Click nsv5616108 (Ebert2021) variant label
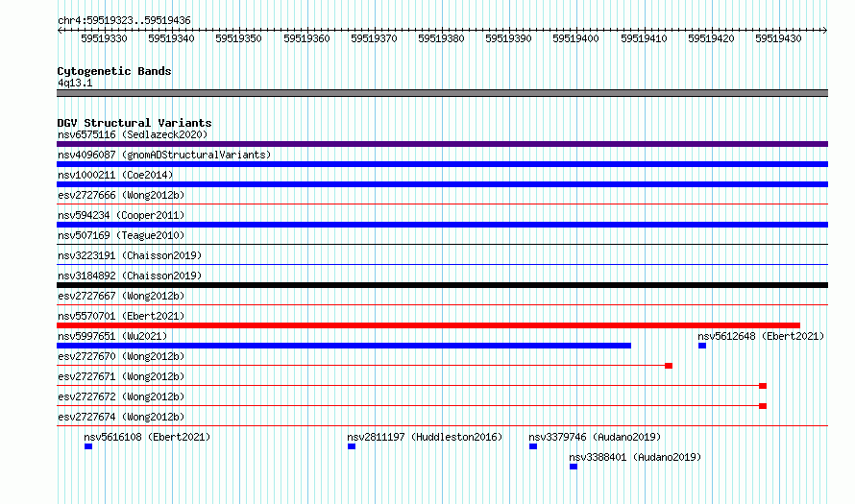Screen dimensions: 855x504 [x=147, y=437]
